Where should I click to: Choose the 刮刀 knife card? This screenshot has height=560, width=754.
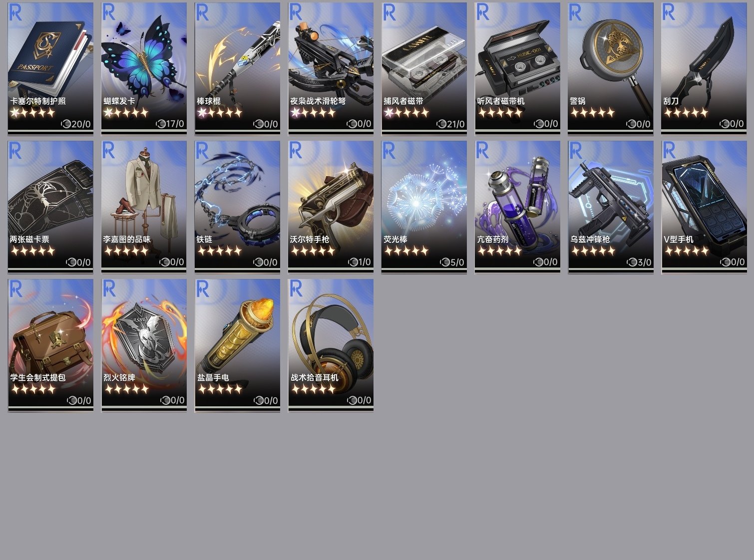coord(704,68)
